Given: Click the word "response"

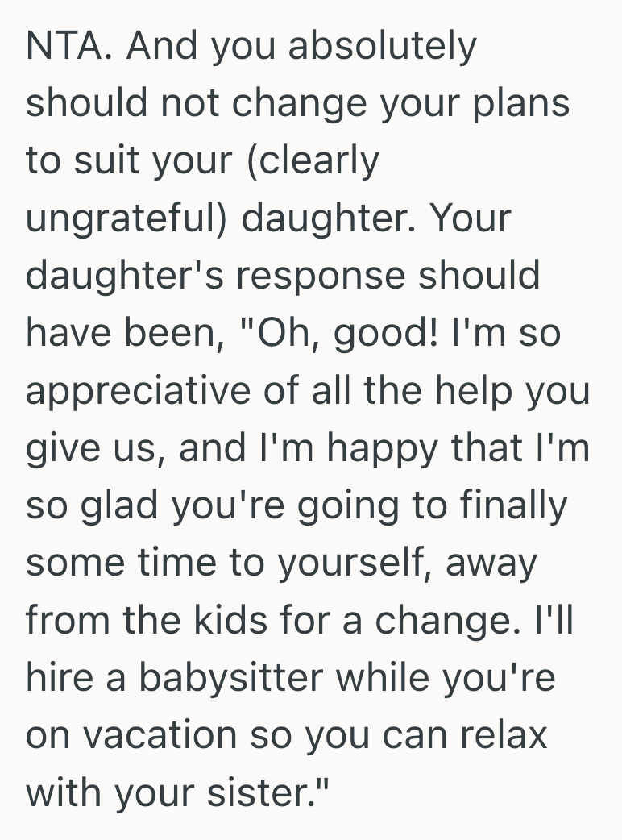Looking at the screenshot, I should (317, 276).
